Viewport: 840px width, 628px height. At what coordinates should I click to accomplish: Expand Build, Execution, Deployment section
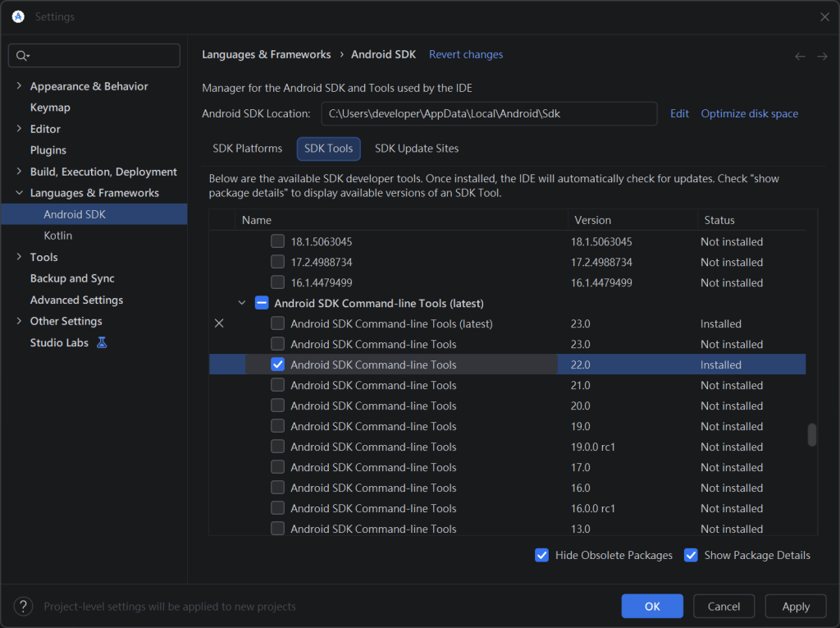pyautogui.click(x=20, y=171)
